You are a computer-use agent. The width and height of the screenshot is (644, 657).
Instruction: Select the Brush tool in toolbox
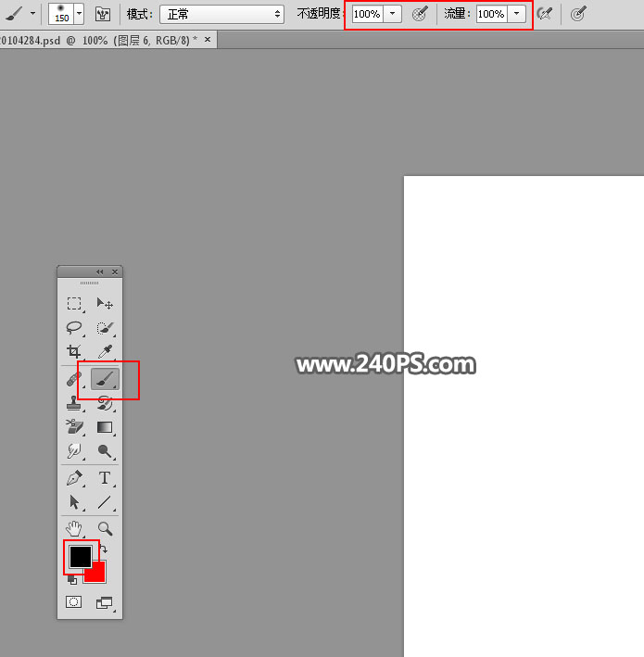click(105, 379)
